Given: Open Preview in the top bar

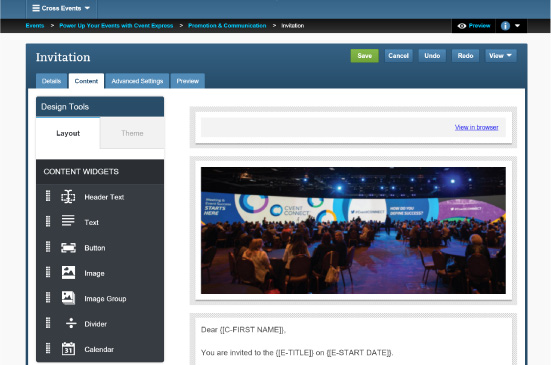Looking at the screenshot, I should click(474, 26).
